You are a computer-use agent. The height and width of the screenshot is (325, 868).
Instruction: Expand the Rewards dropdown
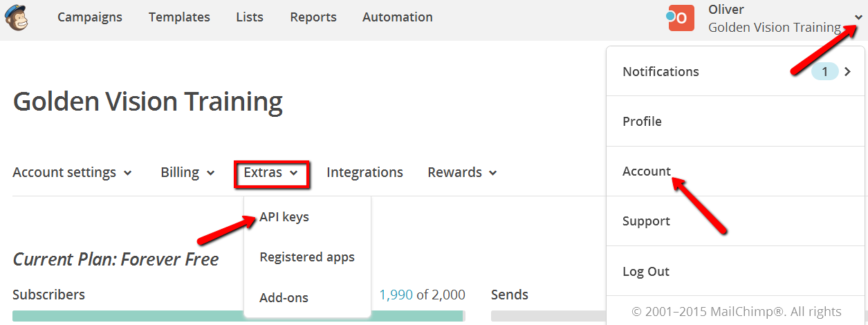click(462, 172)
